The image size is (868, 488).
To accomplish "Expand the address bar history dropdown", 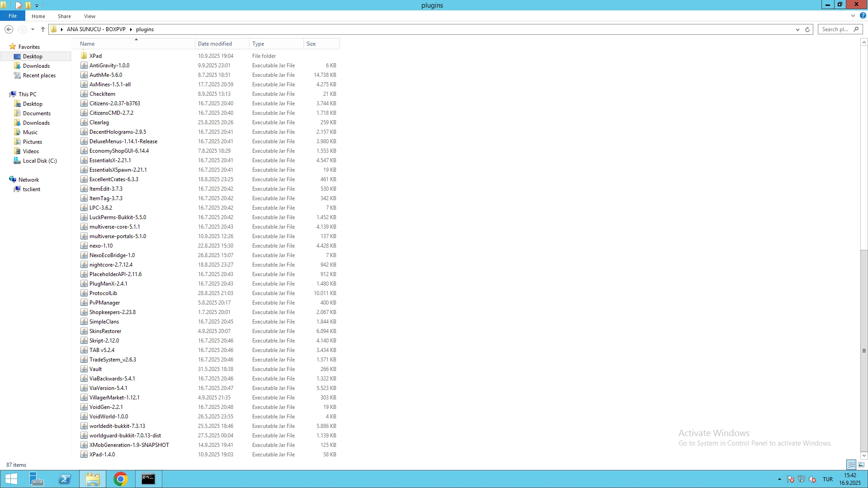I will (797, 29).
